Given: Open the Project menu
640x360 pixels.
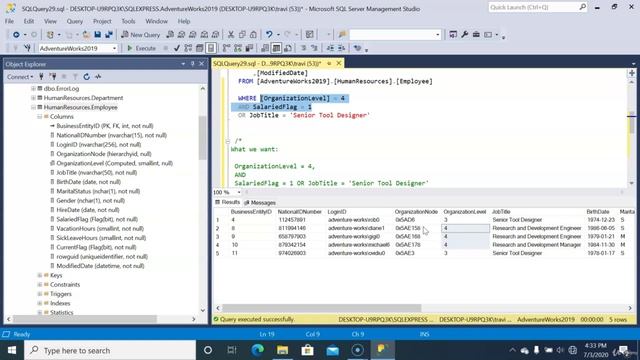Looking at the screenshot, I should tap(102, 21).
